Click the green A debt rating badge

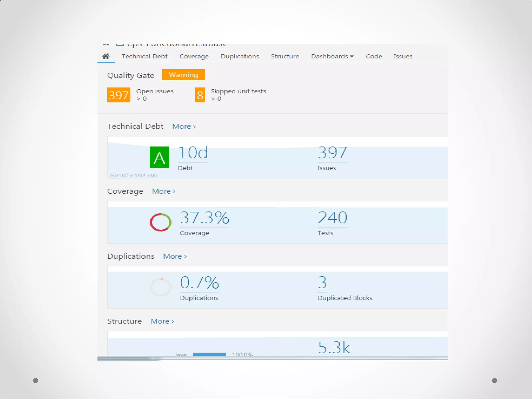point(159,157)
